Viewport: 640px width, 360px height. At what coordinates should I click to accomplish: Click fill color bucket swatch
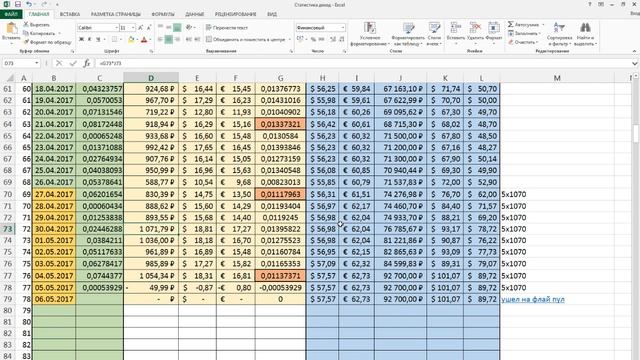[x=131, y=40]
